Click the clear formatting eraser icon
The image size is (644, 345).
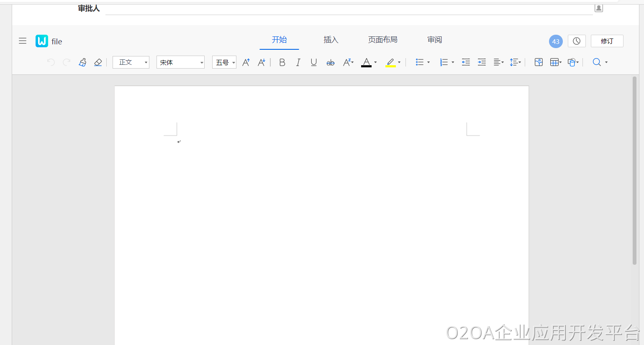98,62
